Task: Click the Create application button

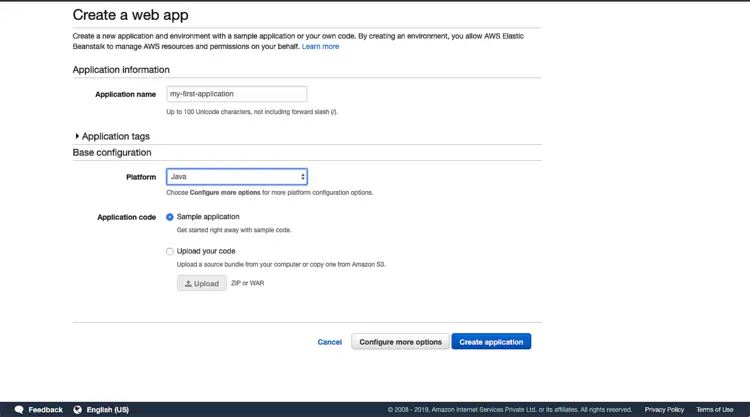Action: (x=491, y=342)
